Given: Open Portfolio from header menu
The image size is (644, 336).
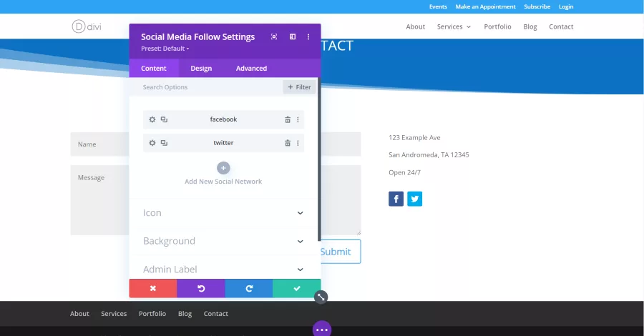Looking at the screenshot, I should click(x=497, y=26).
